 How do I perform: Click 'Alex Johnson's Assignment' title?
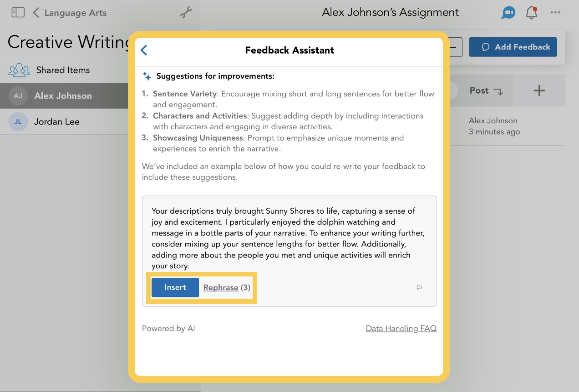(391, 13)
